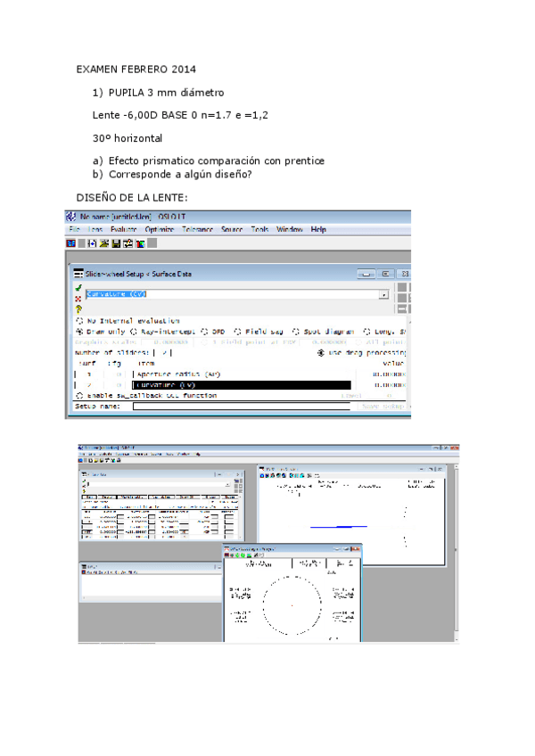Minimize the Slider-wheel Setup window
This screenshot has width=535, height=756.
(366, 274)
